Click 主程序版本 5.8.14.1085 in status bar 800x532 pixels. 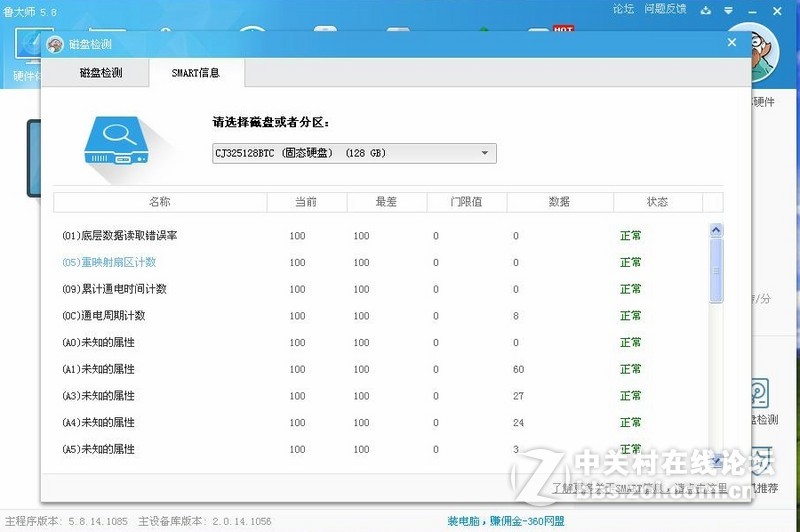click(66, 521)
